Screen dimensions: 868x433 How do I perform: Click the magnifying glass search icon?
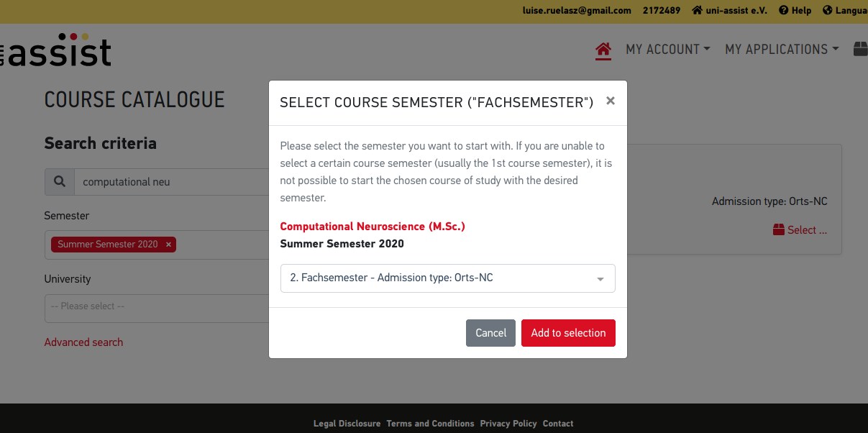[60, 182]
